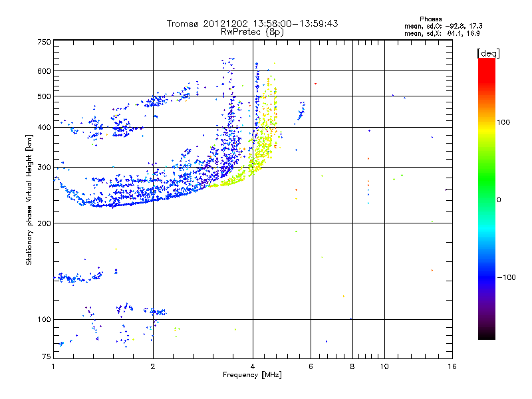532x399 pixels.
Task: Click the 'mean, sd,O: -92.8, 17.3' line
Action: click(443, 26)
